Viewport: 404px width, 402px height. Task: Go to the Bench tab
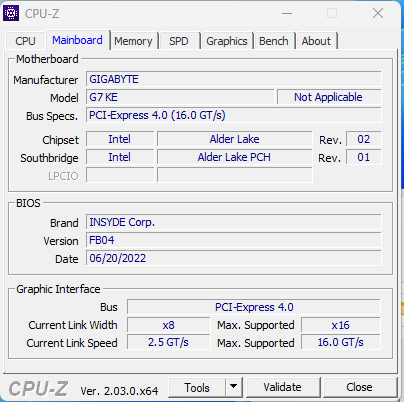(x=274, y=41)
